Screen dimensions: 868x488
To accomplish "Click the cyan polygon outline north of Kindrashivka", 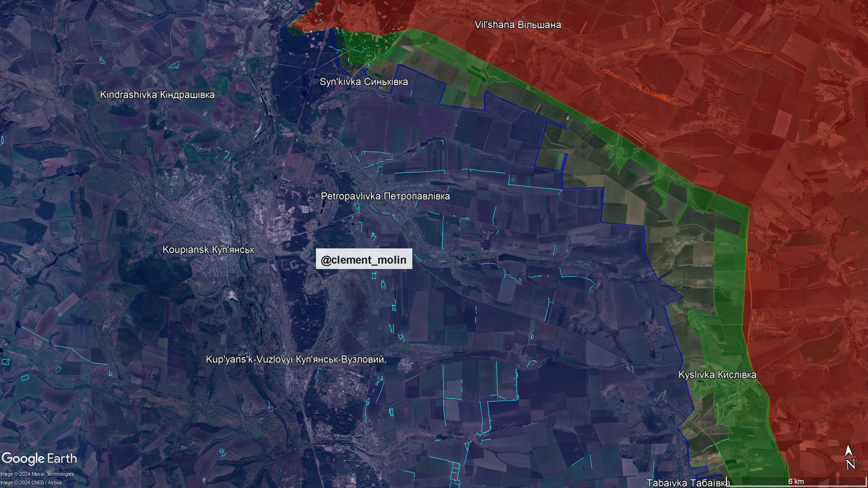I will tap(174, 65).
